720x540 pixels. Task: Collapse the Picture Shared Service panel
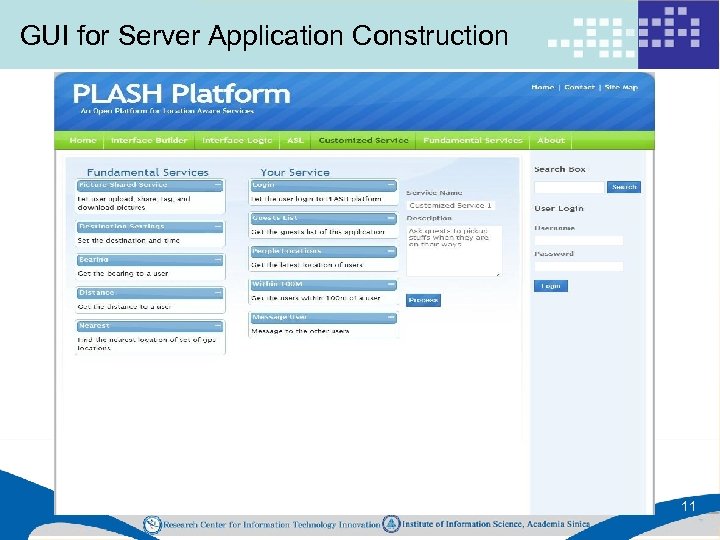(218, 185)
